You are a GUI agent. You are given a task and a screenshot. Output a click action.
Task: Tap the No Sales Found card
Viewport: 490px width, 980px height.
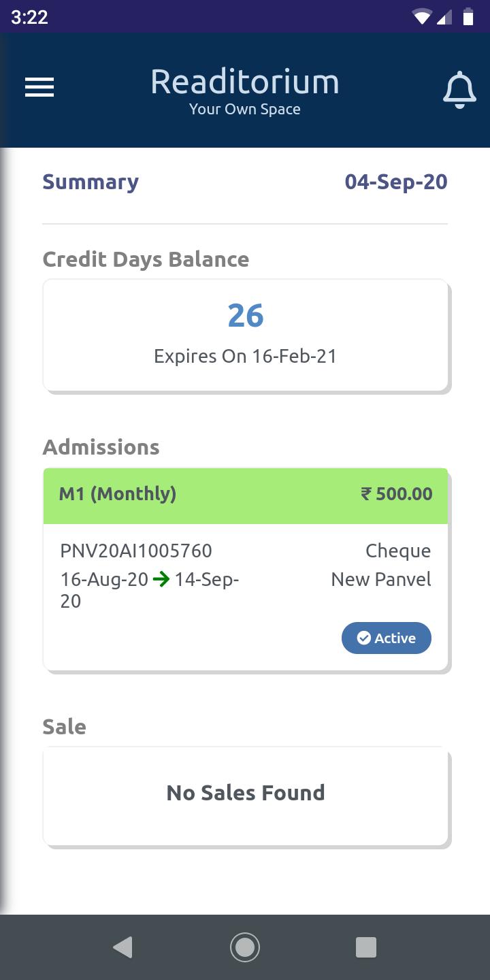(x=246, y=796)
